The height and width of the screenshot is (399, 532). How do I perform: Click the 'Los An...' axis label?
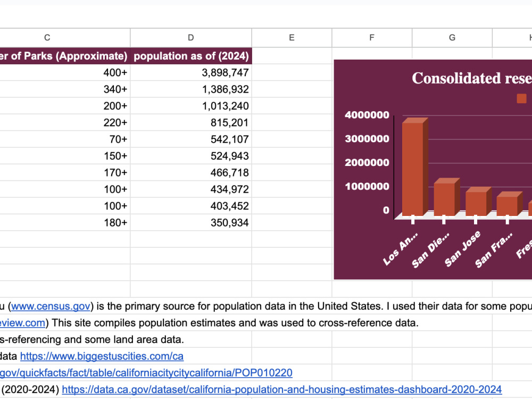[401, 248]
